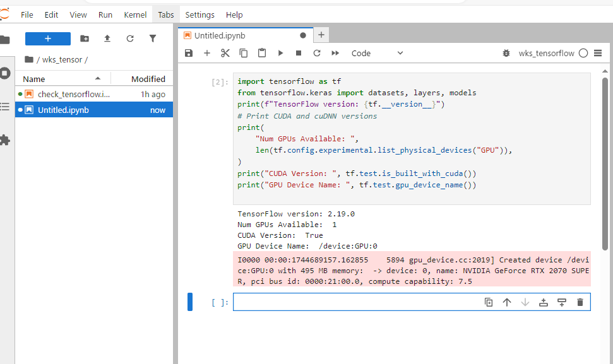The height and width of the screenshot is (364, 613).
Task: Open the running terminals and kernels sidebar
Action: click(x=4, y=73)
